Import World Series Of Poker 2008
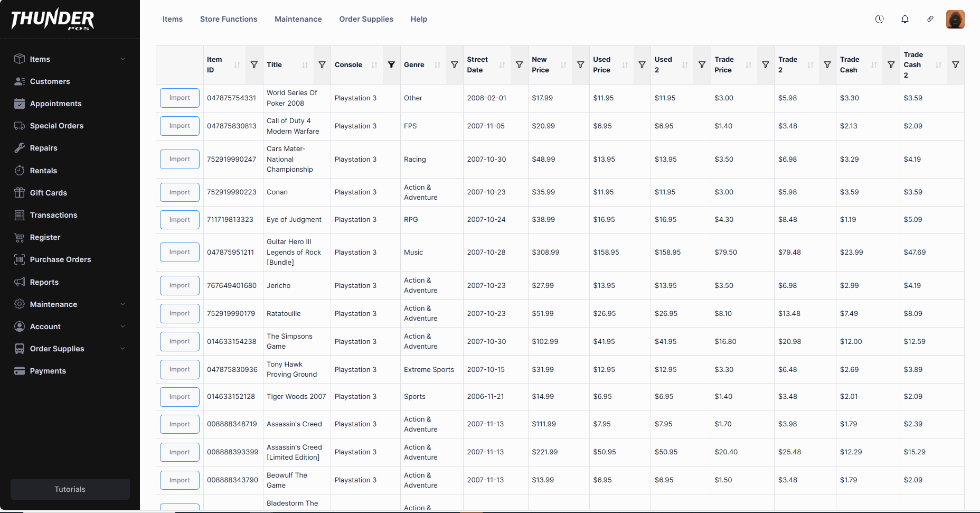Viewport: 980px width, 513px height. coord(180,98)
